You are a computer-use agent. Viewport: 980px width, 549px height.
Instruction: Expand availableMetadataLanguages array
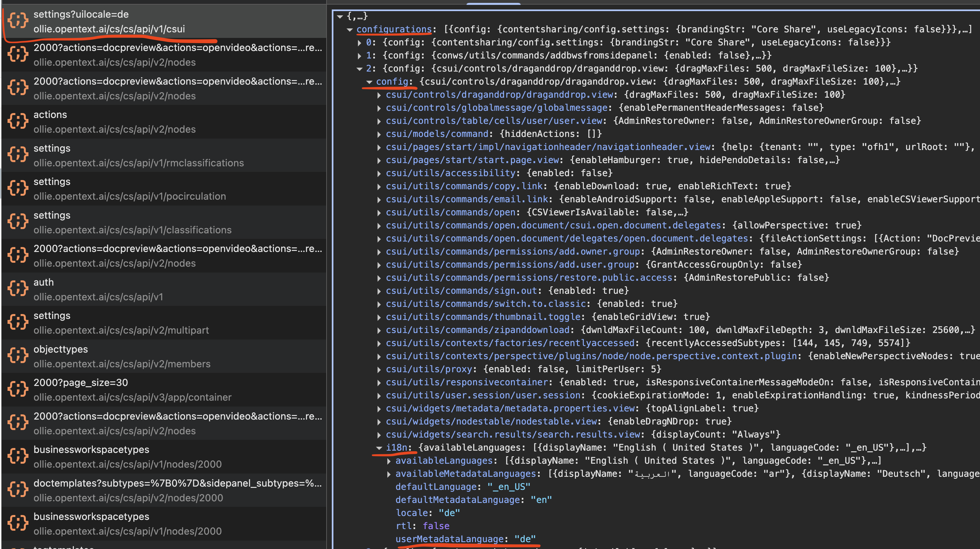[x=389, y=474]
